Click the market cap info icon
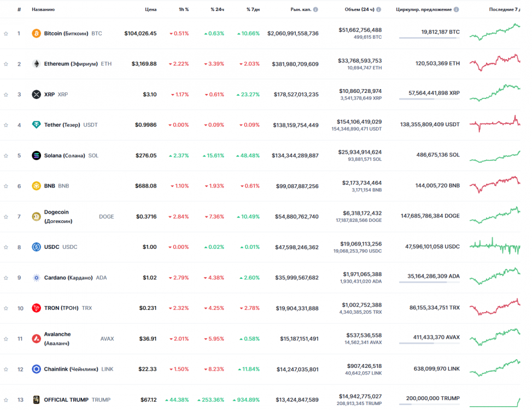The width and height of the screenshot is (532, 410). click(315, 9)
